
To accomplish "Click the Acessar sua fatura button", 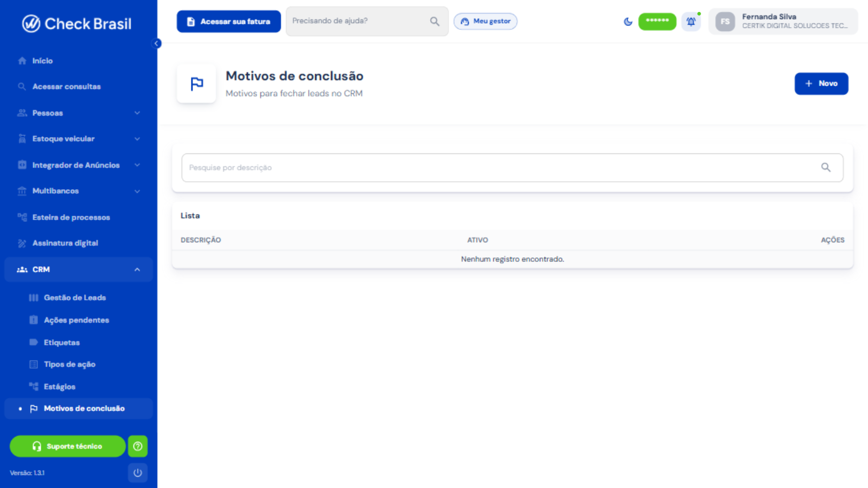I will click(x=228, y=22).
